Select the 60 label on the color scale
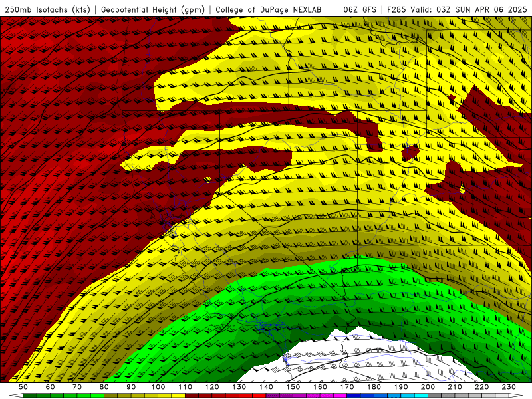Image resolution: width=532 pixels, height=399 pixels. coord(50,387)
